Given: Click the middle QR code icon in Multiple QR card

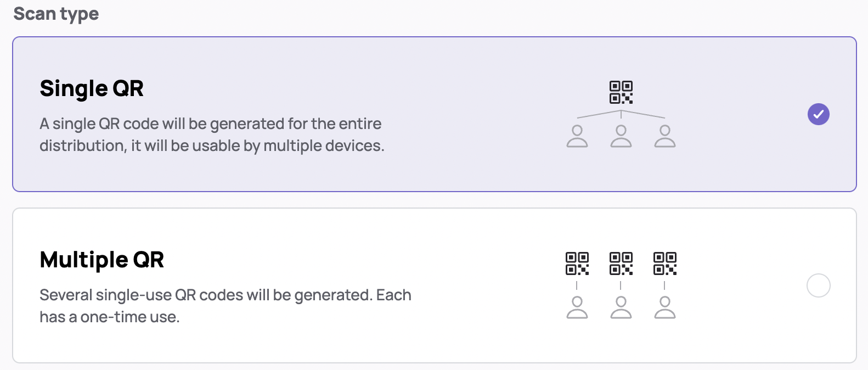Looking at the screenshot, I should [x=621, y=264].
